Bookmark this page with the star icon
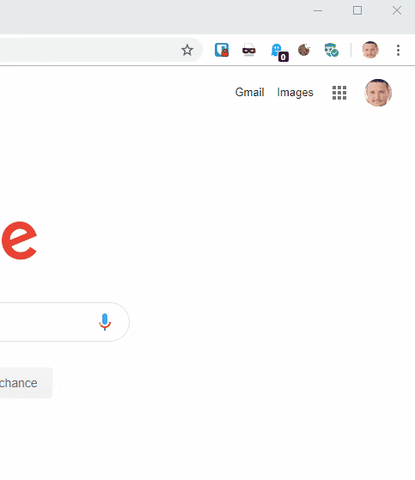This screenshot has height=480, width=415. (x=187, y=50)
